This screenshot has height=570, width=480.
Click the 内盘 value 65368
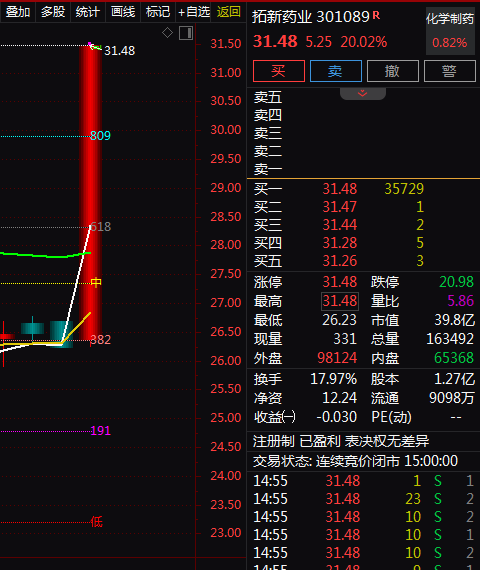(x=454, y=358)
